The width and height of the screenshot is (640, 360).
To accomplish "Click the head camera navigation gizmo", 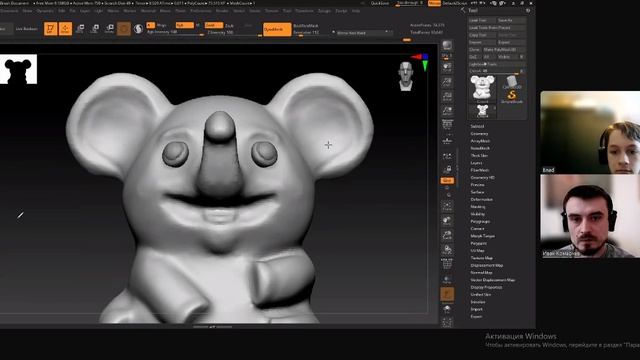I will 405,76.
